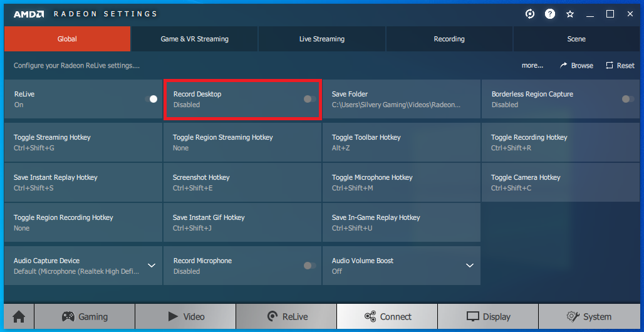
Task: Click the Help question mark icon
Action: pos(550,14)
